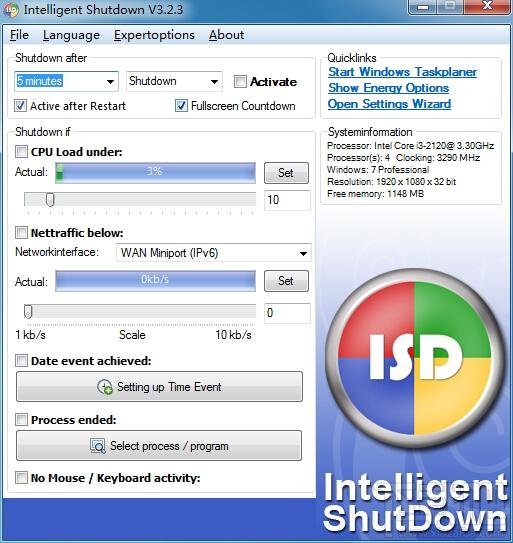Click Set button beside 0kb/s bar
This screenshot has width=513, height=543.
coord(286,281)
